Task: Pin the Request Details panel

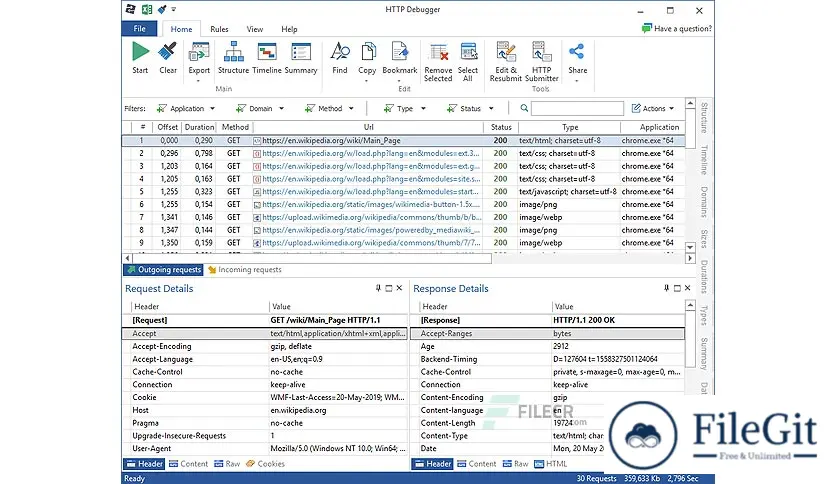Action: (378, 288)
